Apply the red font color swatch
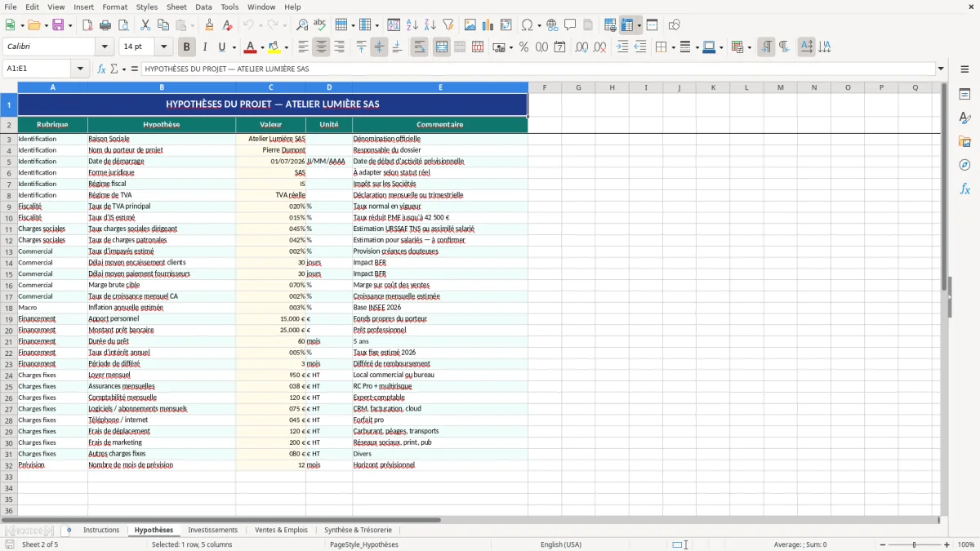Screen dimensions: 980x551 click(x=251, y=47)
